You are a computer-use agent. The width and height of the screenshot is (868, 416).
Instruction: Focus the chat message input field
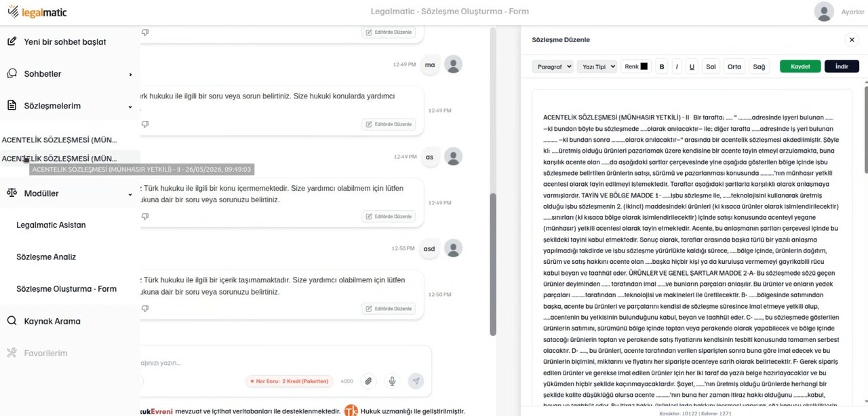pyautogui.click(x=285, y=362)
